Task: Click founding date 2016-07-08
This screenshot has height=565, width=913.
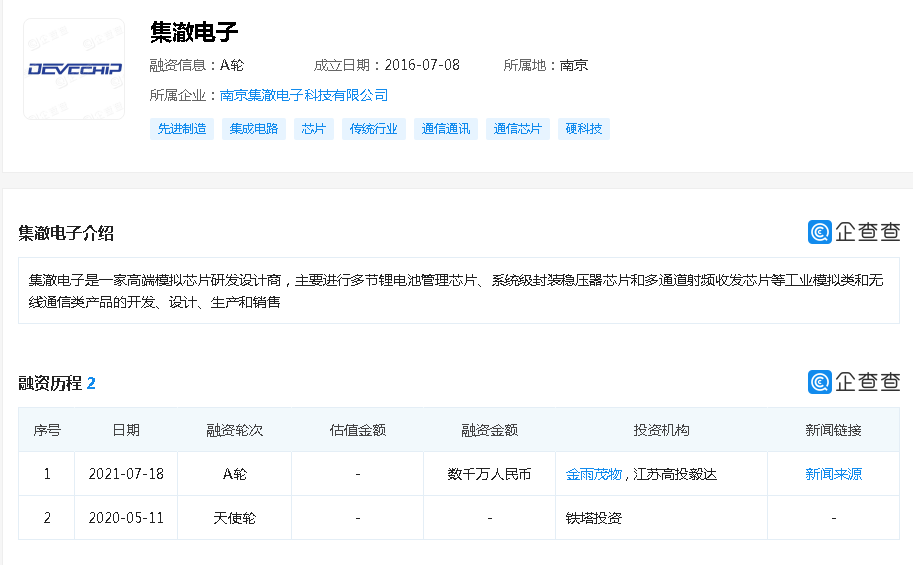Action: 422,65
